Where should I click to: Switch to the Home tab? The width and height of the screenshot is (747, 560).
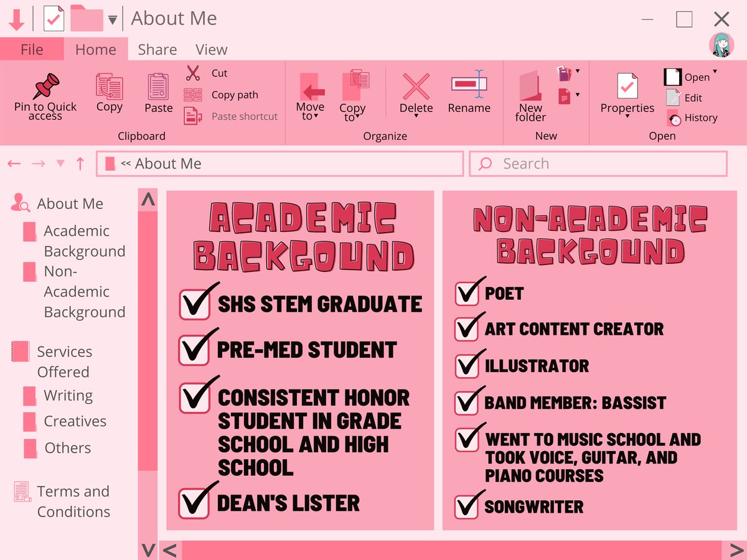click(x=96, y=49)
